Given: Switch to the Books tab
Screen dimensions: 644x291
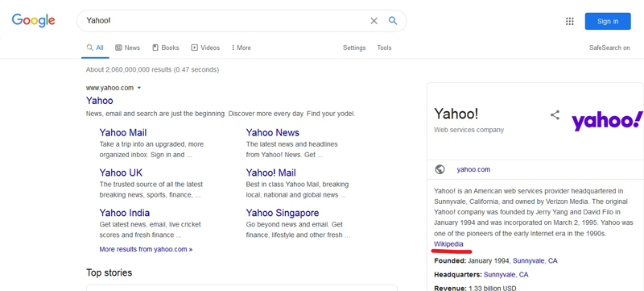Looking at the screenshot, I should coord(166,48).
